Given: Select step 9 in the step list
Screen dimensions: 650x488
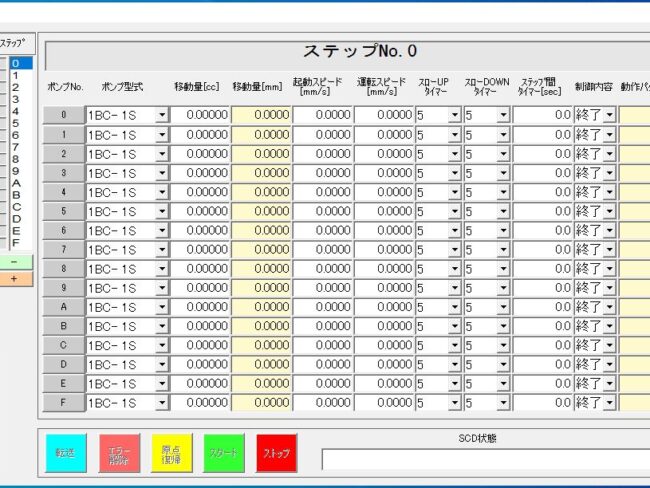Looking at the screenshot, I should pyautogui.click(x=21, y=171).
